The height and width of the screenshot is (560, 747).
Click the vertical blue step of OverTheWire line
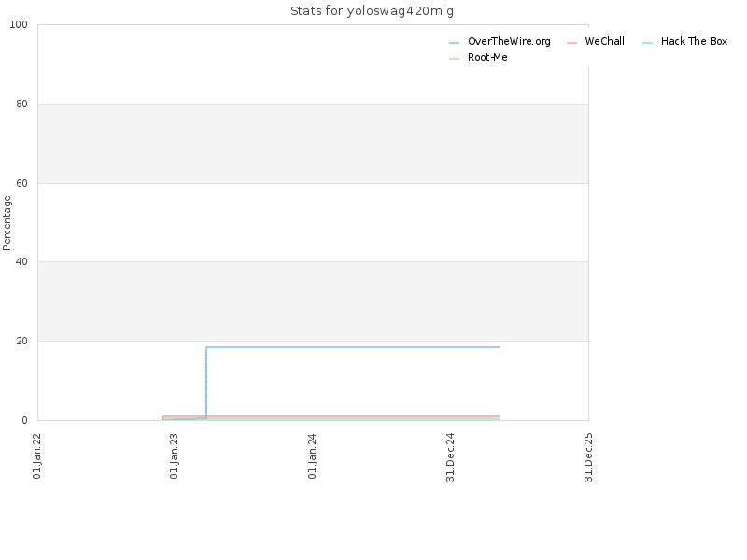coord(206,383)
